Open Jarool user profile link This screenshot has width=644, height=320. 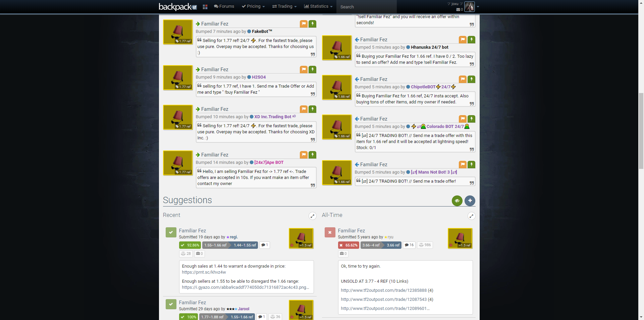(244, 309)
